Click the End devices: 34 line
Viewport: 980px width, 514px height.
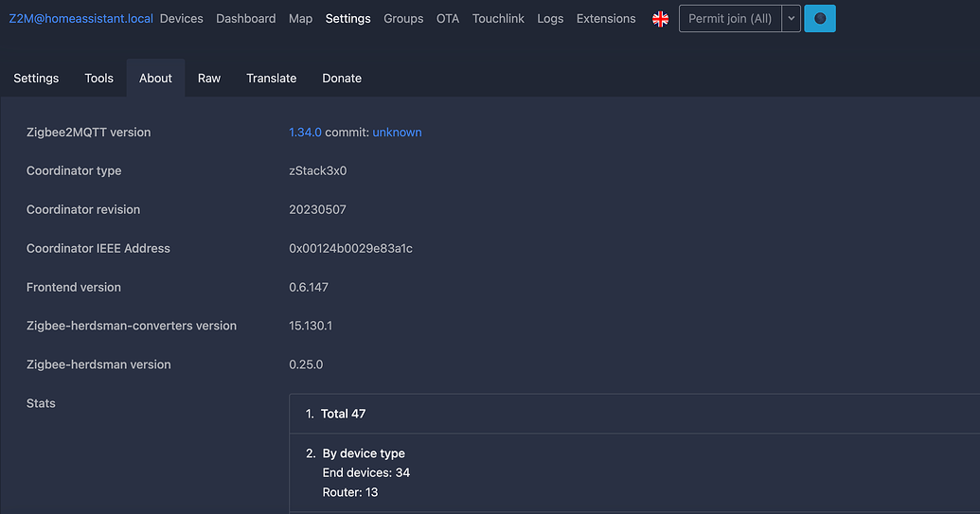point(366,472)
